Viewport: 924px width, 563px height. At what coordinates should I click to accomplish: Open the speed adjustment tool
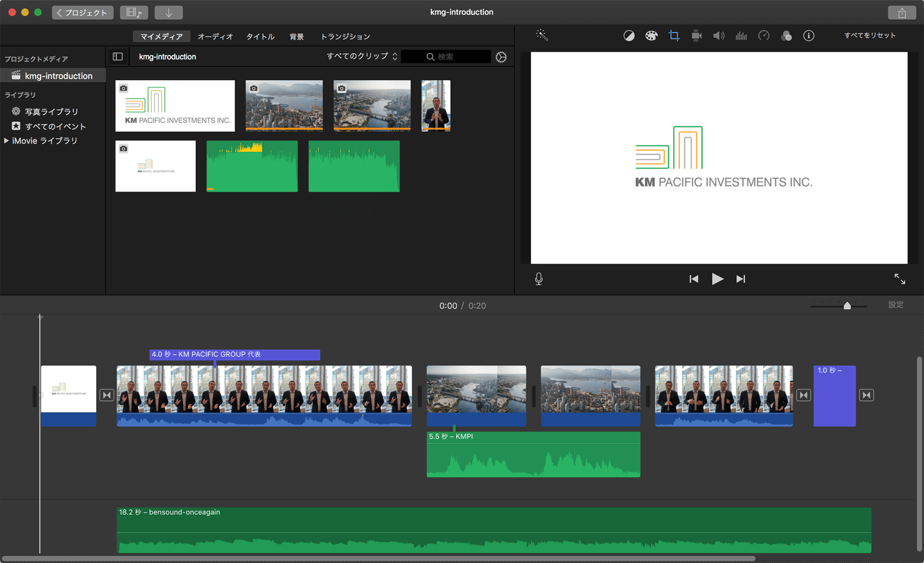[764, 36]
